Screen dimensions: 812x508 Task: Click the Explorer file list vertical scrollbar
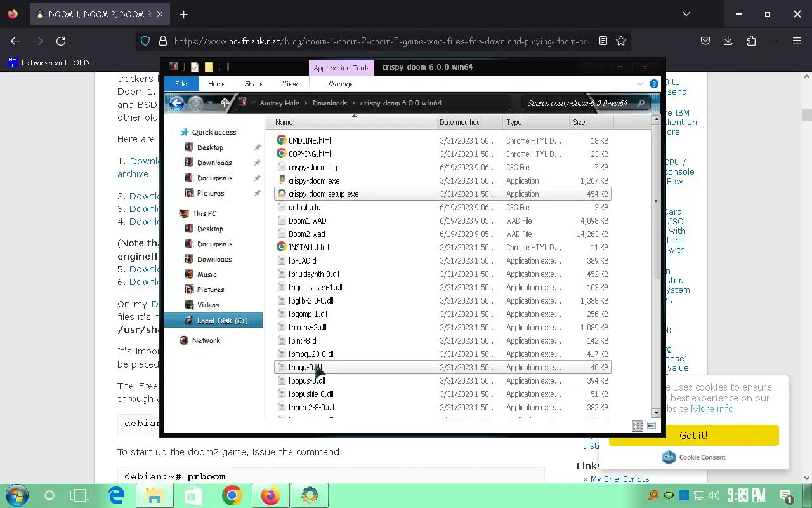tap(655, 267)
